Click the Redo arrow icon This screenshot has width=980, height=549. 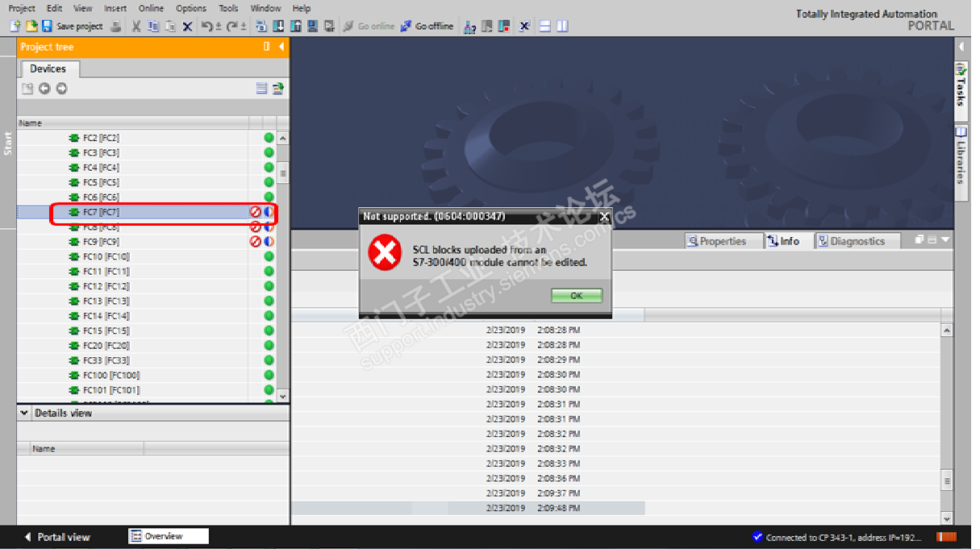[x=233, y=26]
